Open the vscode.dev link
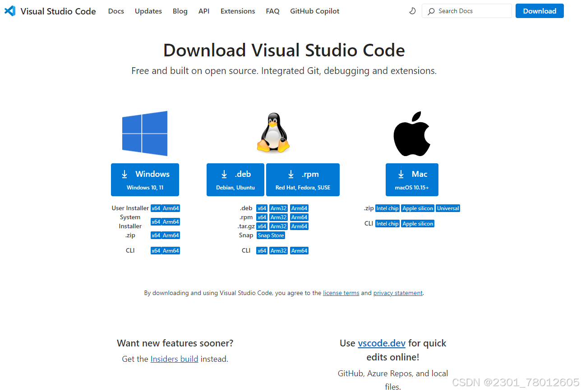 point(382,343)
